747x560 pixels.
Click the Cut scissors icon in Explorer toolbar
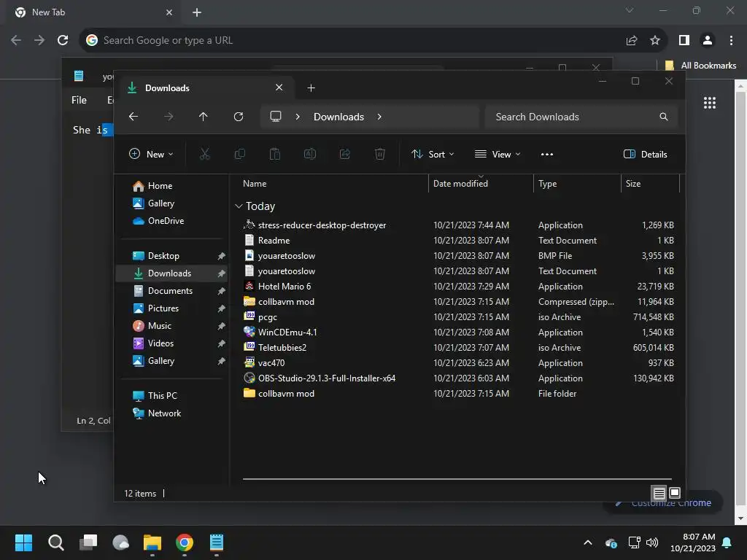[x=204, y=154]
